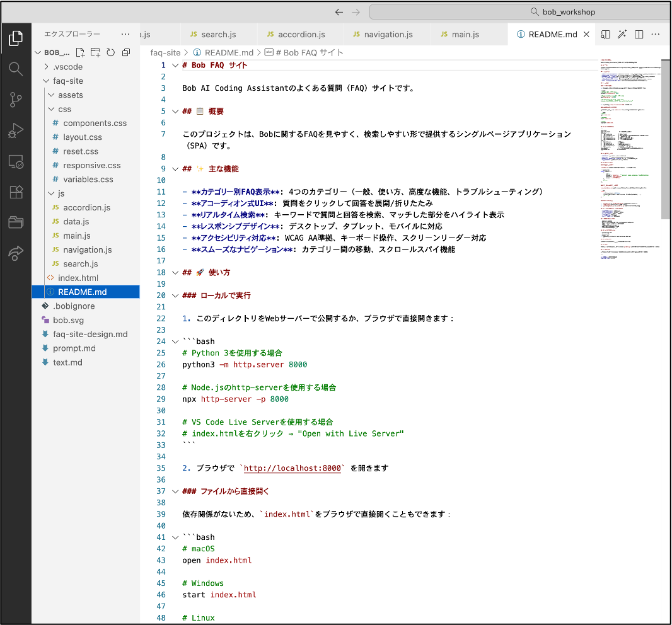Click the 'python3 -m http.server 8000' line

(x=245, y=365)
